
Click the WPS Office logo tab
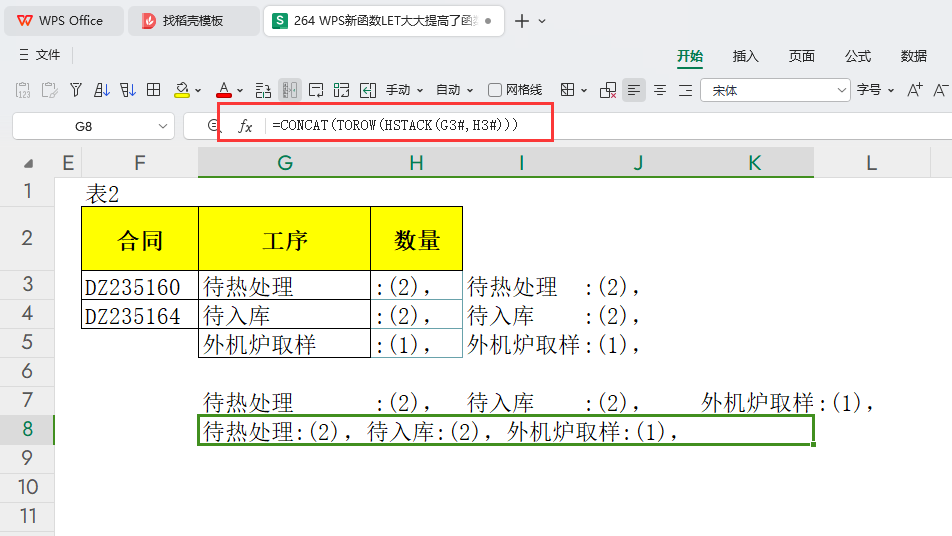(x=64, y=21)
